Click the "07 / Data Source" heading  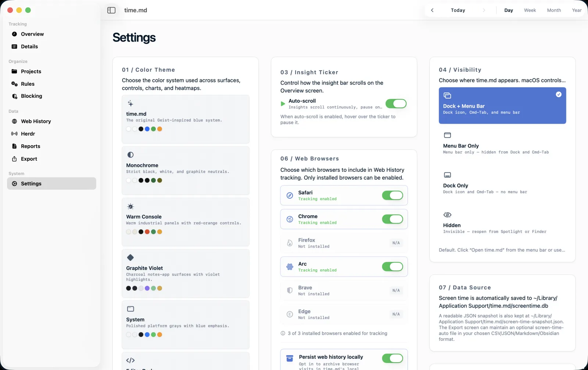click(465, 288)
